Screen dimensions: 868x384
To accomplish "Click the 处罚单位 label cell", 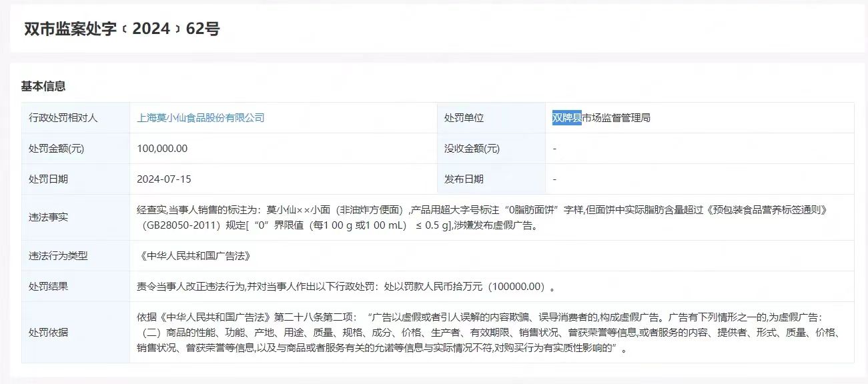I will [464, 118].
